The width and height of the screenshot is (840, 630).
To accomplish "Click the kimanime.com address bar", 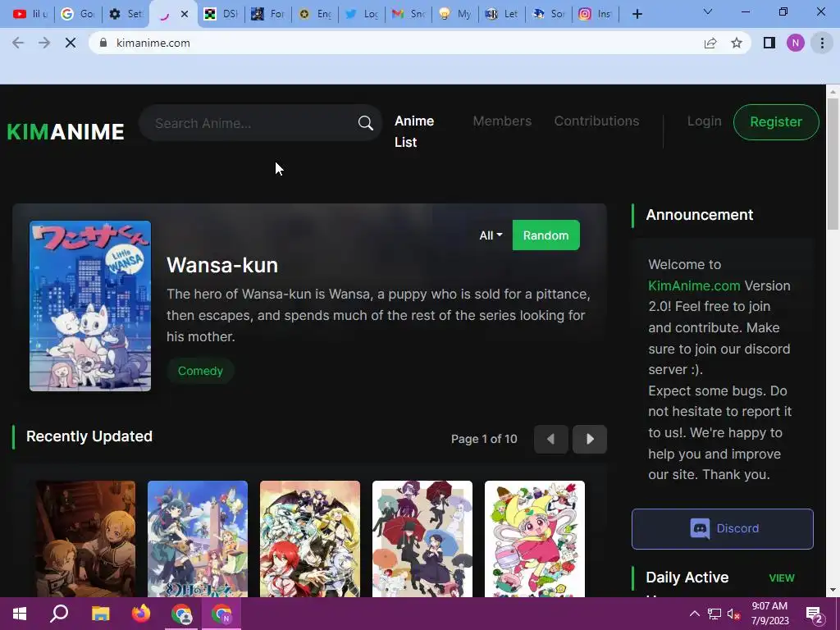I will (396, 43).
